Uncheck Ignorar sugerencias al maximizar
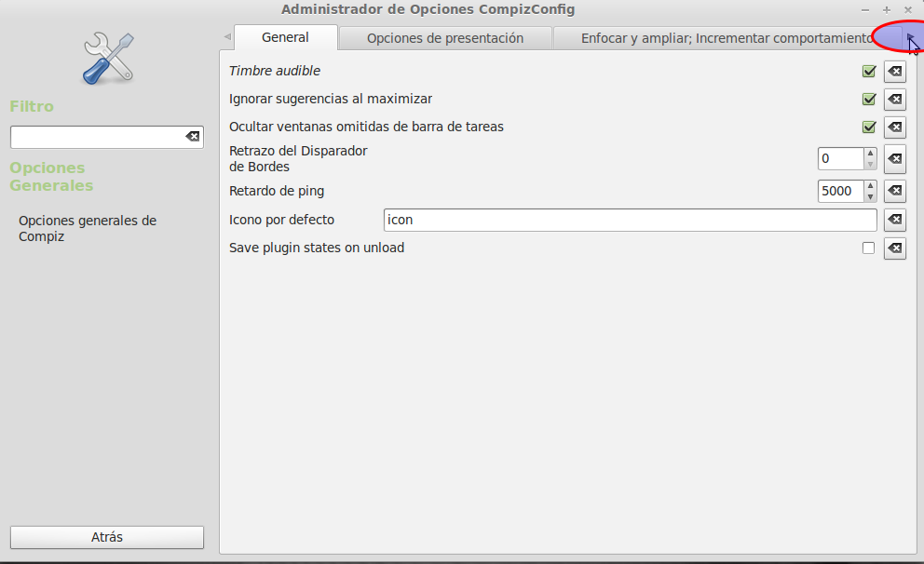 click(x=869, y=100)
